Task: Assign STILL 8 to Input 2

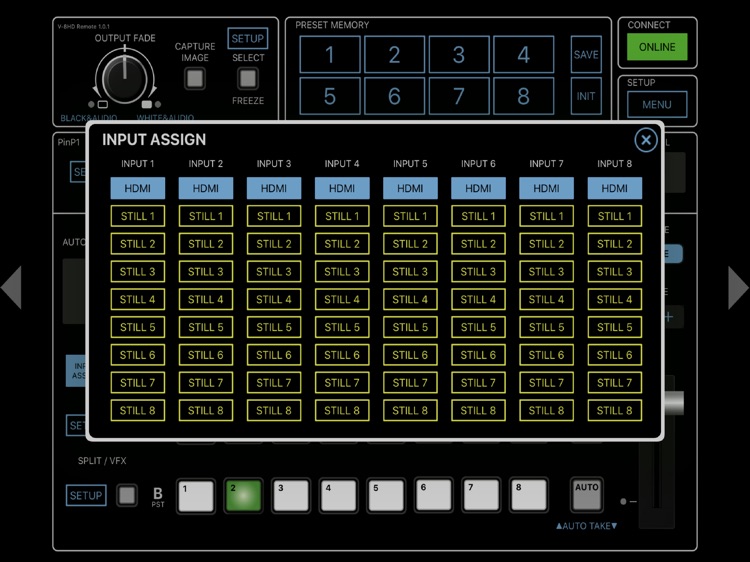Action: click(206, 410)
